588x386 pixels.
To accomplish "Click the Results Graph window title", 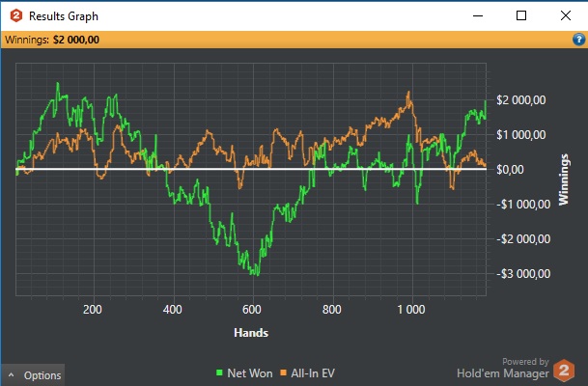I will 64,16.
